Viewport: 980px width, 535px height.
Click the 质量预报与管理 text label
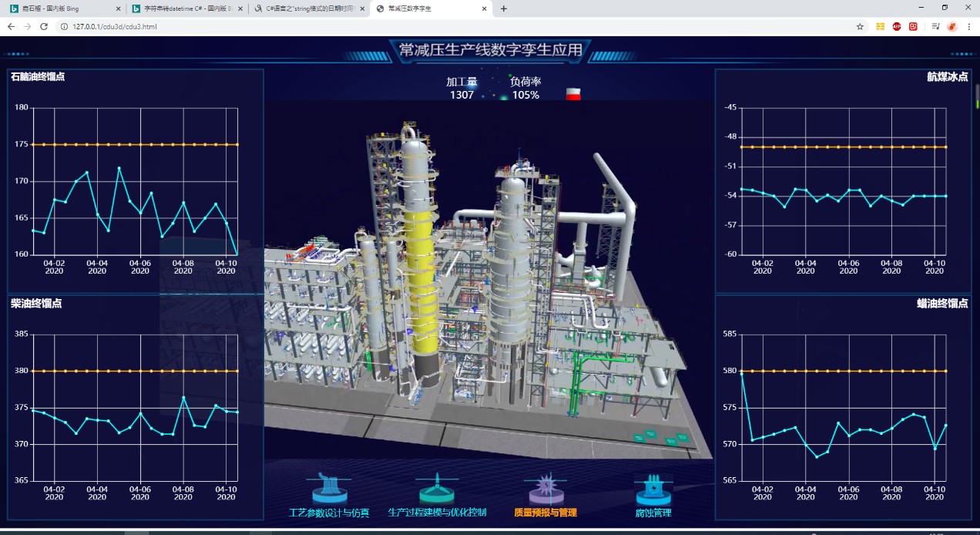point(545,513)
